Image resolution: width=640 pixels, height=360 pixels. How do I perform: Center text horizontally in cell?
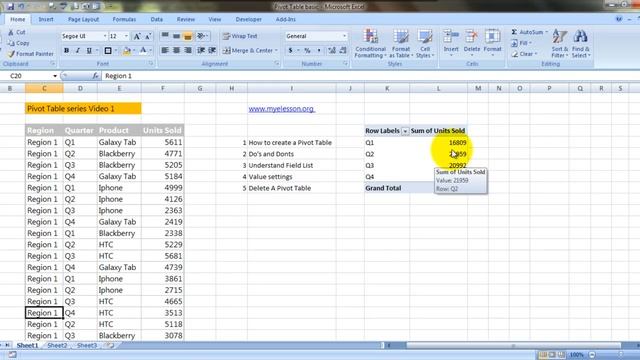[176, 50]
